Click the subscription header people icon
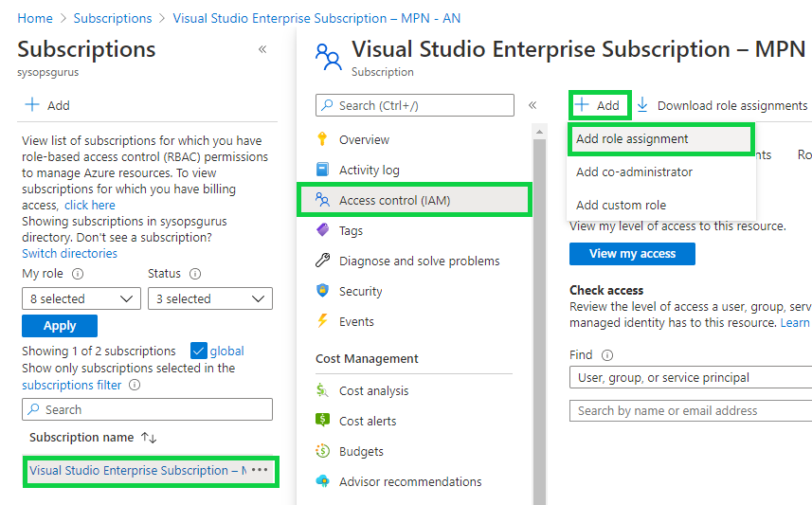This screenshot has height=505, width=812. 329,57
